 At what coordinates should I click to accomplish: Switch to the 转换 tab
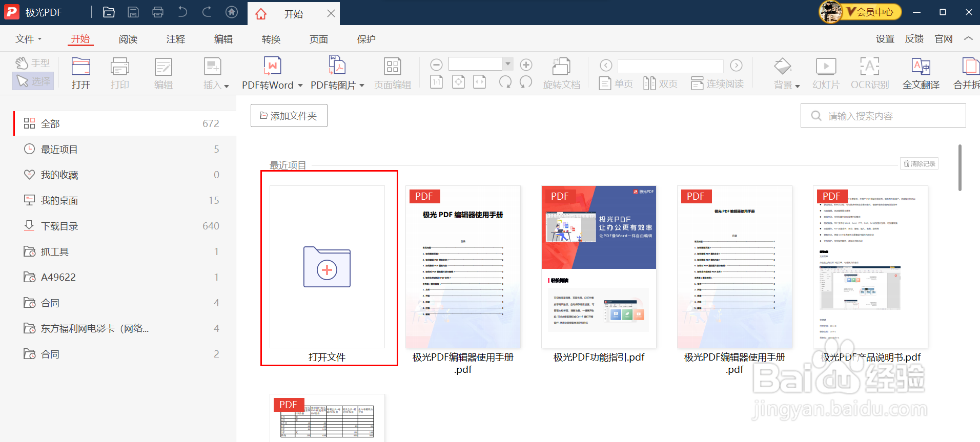point(271,39)
